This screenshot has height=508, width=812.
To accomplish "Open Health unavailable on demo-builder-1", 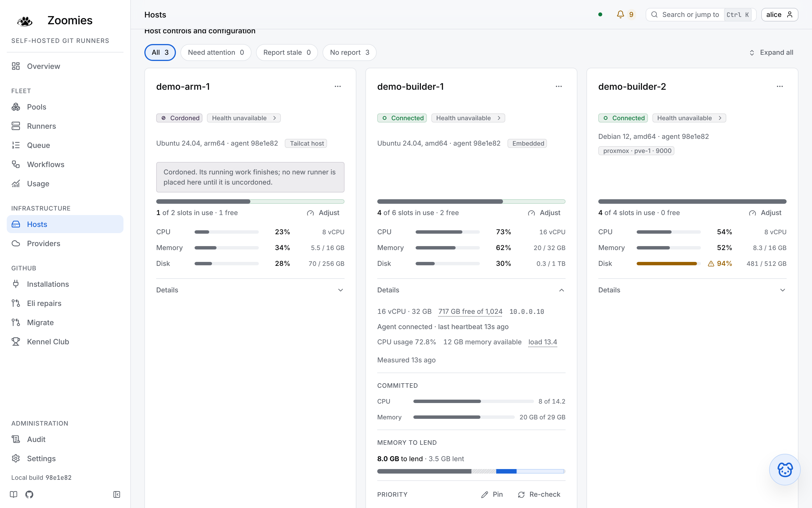I will 468,118.
